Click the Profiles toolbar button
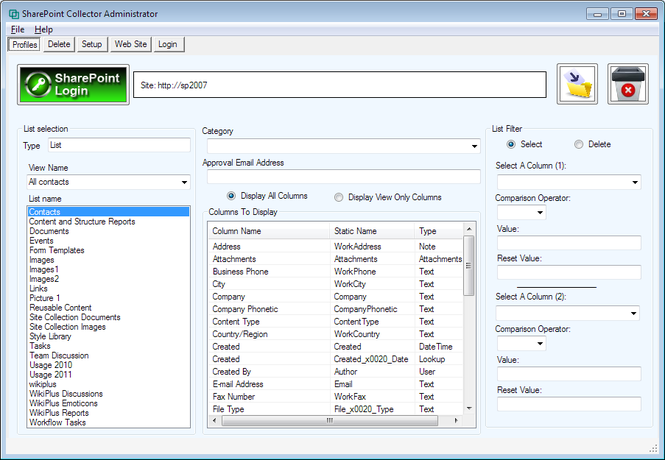This screenshot has height=460, width=665. pyautogui.click(x=25, y=45)
